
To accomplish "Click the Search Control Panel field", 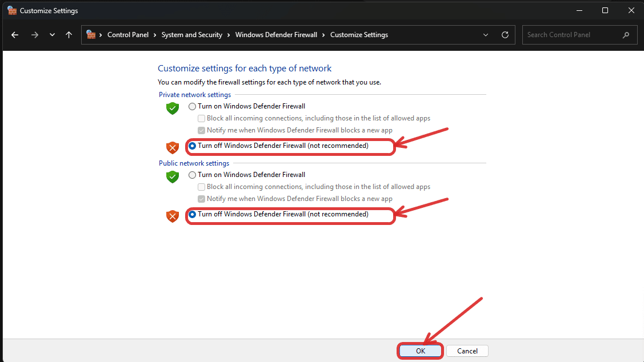I will [579, 35].
